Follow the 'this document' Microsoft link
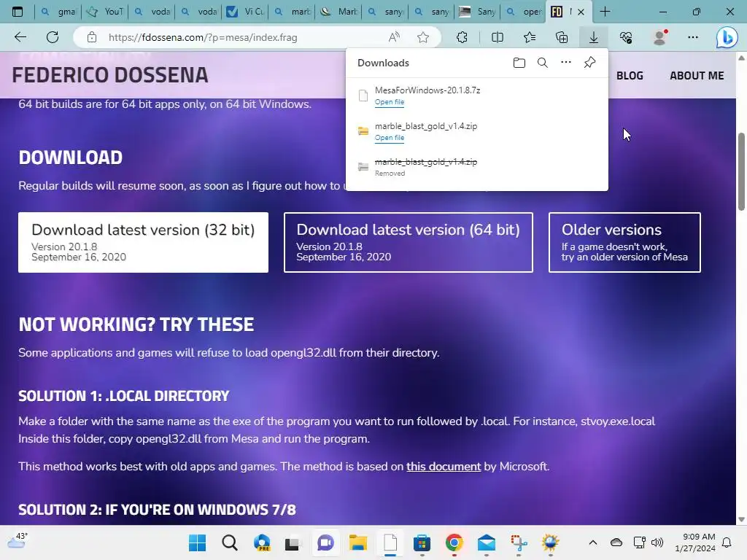The image size is (747, 560). [444, 467]
